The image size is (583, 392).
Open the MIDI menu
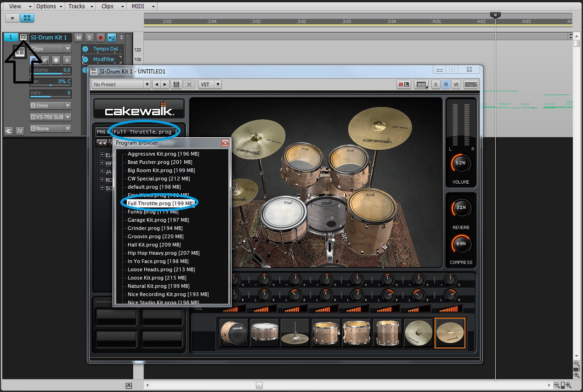pyautogui.click(x=142, y=6)
